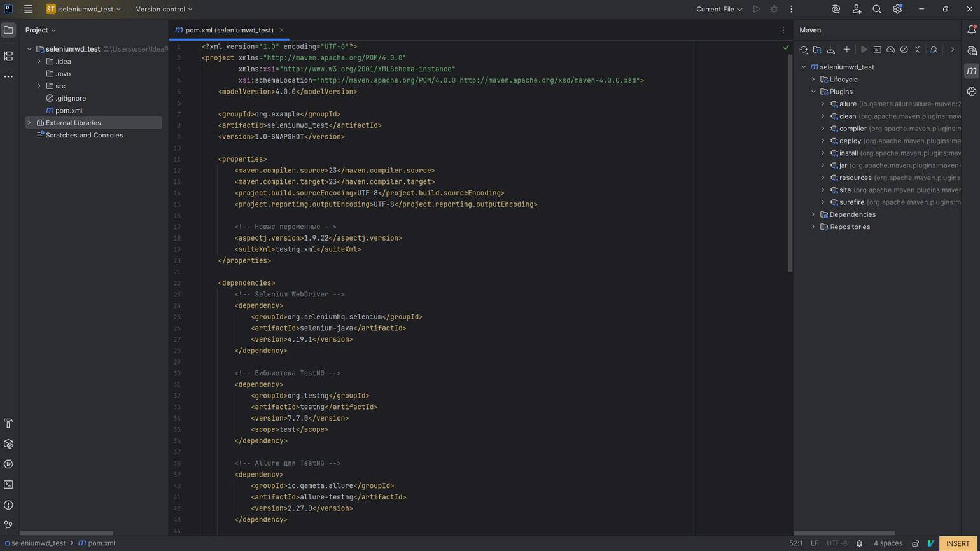Expand the src folder
The width and height of the screenshot is (980, 551).
click(x=39, y=86)
